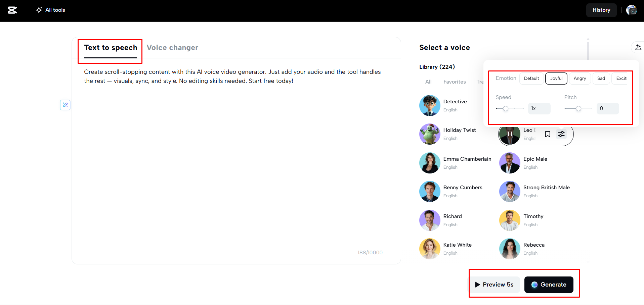Switch the emotion back to Default

point(531,78)
